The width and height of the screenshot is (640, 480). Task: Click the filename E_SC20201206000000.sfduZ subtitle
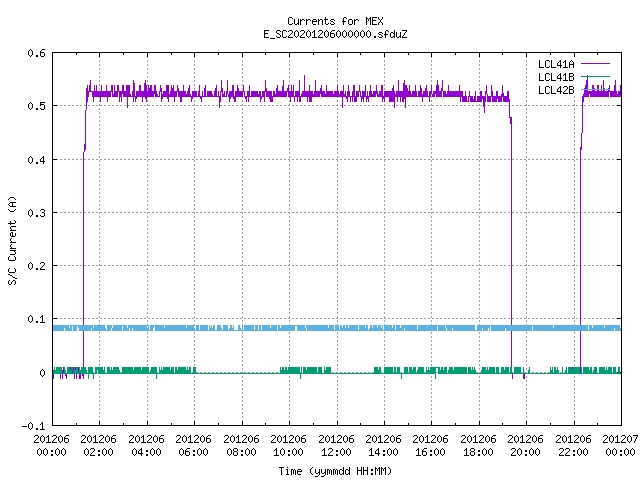click(x=335, y=34)
